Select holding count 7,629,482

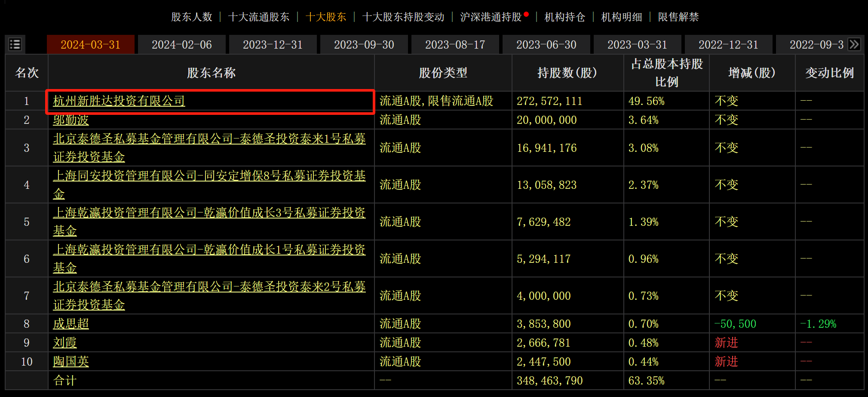544,222
